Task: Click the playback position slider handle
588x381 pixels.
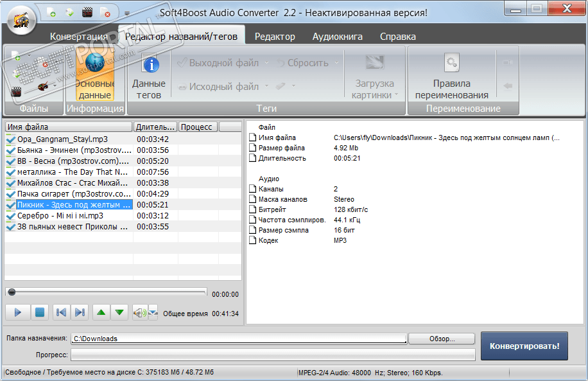Action: point(12,292)
